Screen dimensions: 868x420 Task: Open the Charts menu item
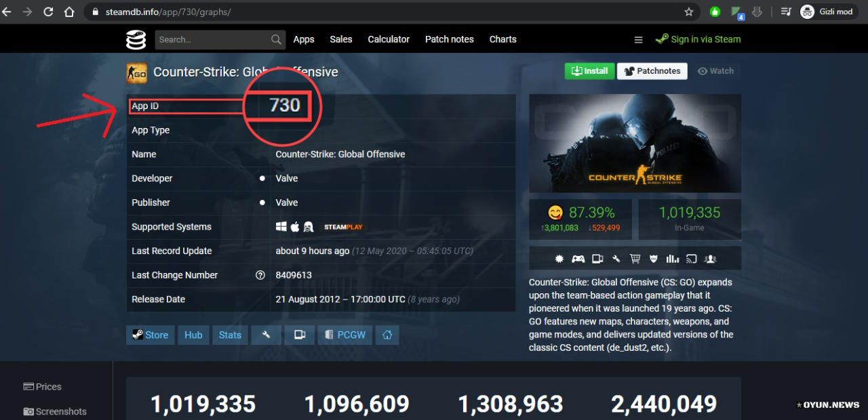coord(503,39)
